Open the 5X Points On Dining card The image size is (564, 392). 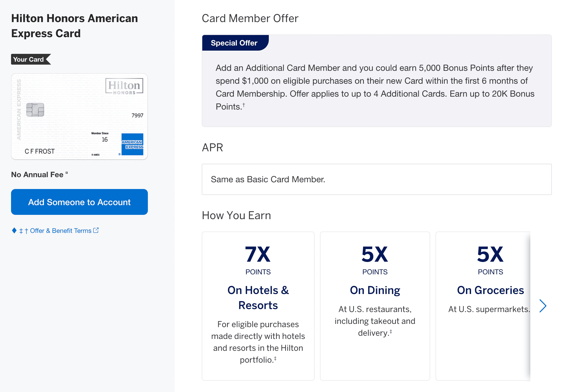coord(375,306)
